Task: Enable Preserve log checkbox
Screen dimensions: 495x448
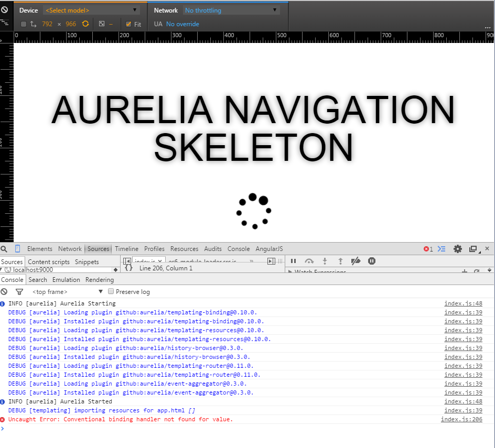Action: [111, 291]
